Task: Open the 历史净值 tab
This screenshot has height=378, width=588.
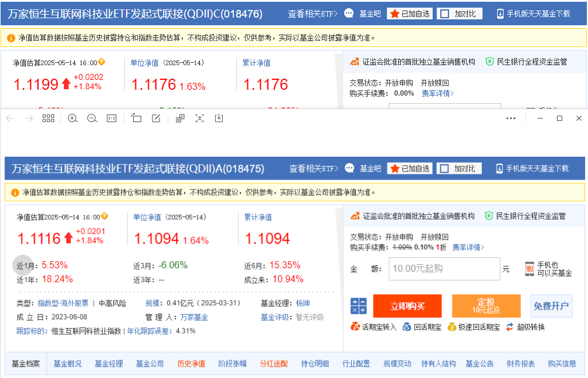Action: click(191, 363)
